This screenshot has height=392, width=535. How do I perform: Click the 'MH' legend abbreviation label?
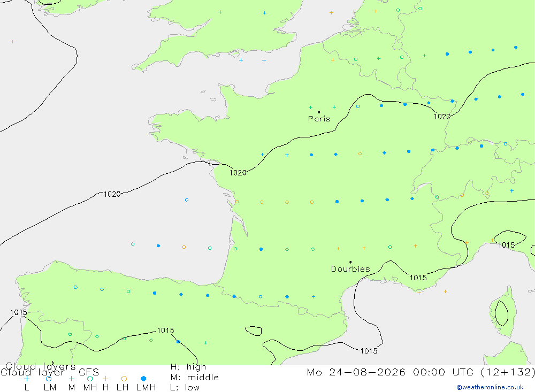coord(90,388)
